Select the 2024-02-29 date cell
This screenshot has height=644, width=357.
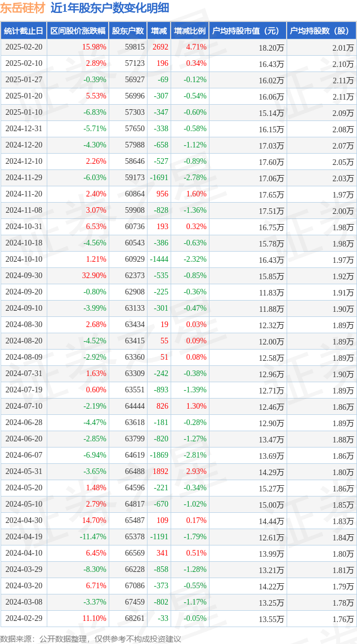coord(24,619)
